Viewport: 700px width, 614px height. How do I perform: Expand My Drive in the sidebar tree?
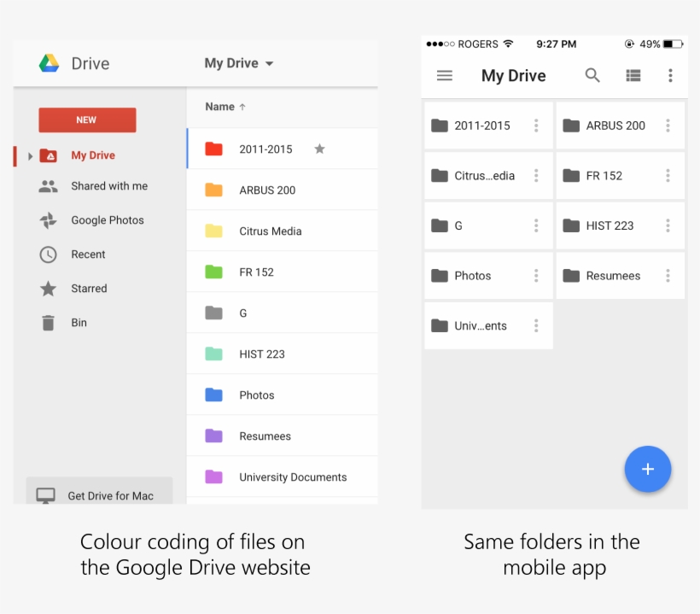31,155
